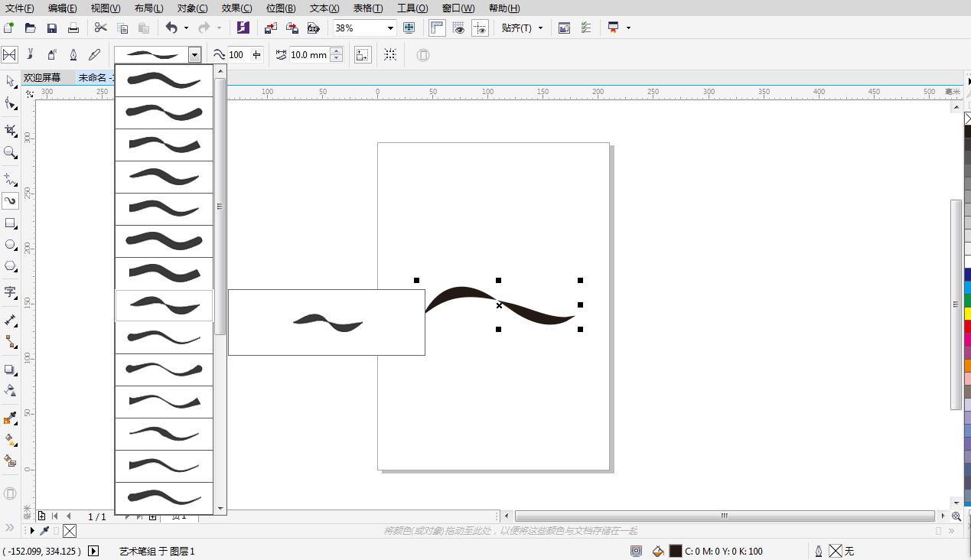Open the 工具(O) menu
This screenshot has width=971, height=560.
click(x=412, y=8)
